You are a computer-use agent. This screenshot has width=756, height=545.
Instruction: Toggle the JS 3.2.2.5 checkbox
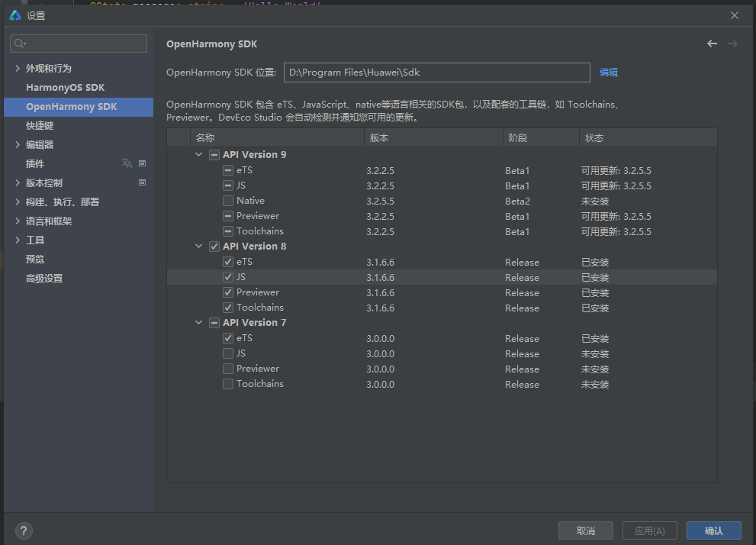(228, 185)
